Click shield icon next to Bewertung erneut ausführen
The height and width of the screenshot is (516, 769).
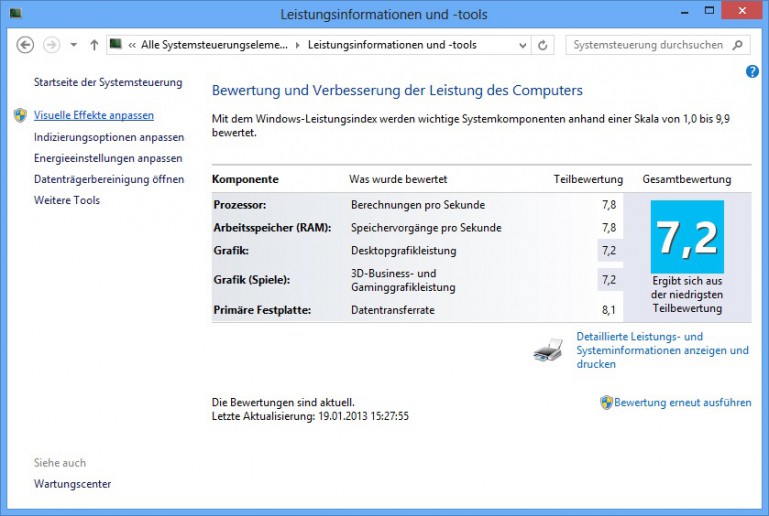coord(606,403)
